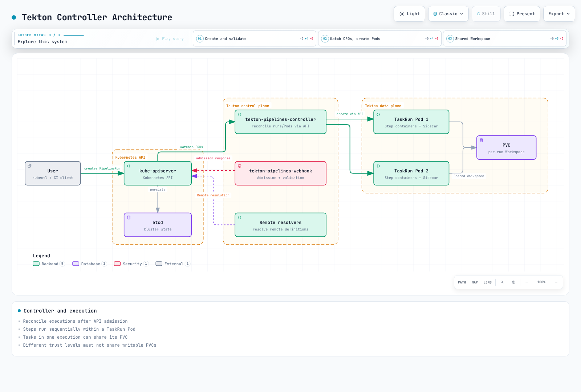The image size is (581, 392).
Task: Click the 'watches CRDs' edge label
Action: coord(191,147)
